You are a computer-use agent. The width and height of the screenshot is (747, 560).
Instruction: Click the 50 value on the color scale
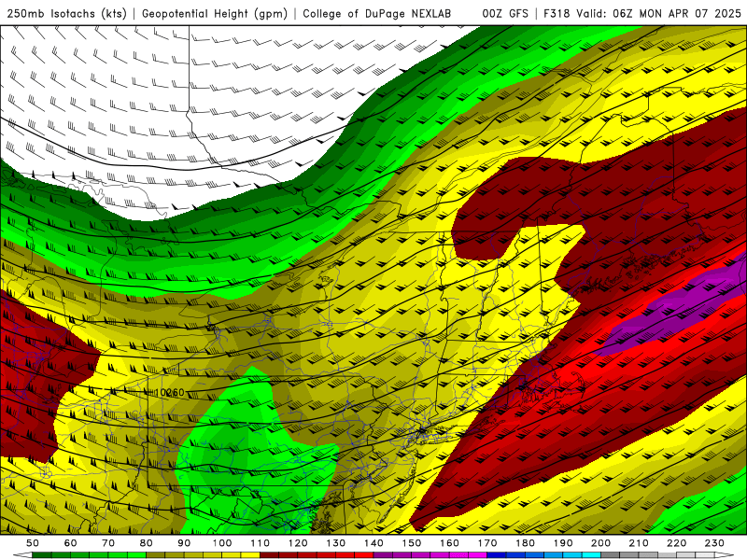point(33,543)
